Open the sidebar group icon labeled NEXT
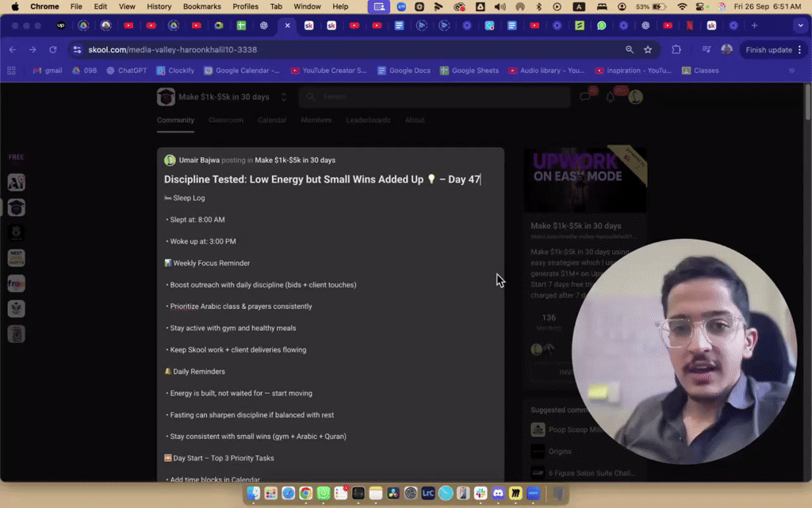 pos(16,258)
